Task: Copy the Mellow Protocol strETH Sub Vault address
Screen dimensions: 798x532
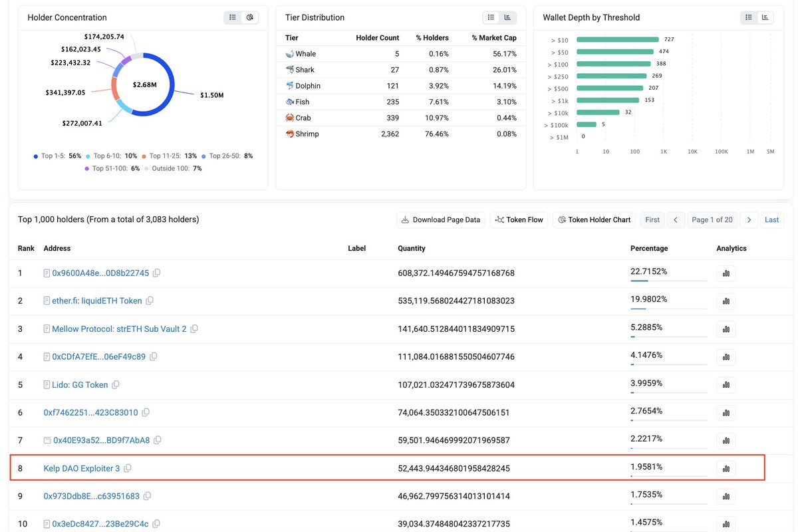Action: [194, 329]
